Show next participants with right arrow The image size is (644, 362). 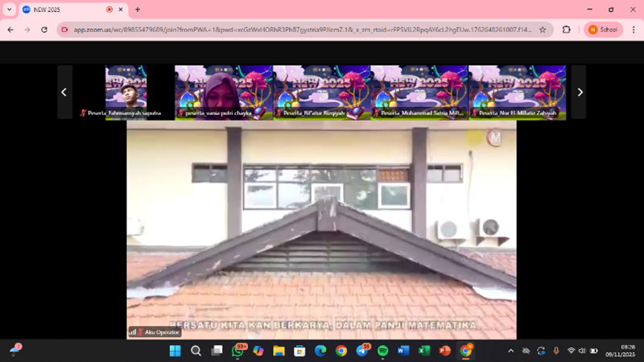click(579, 93)
